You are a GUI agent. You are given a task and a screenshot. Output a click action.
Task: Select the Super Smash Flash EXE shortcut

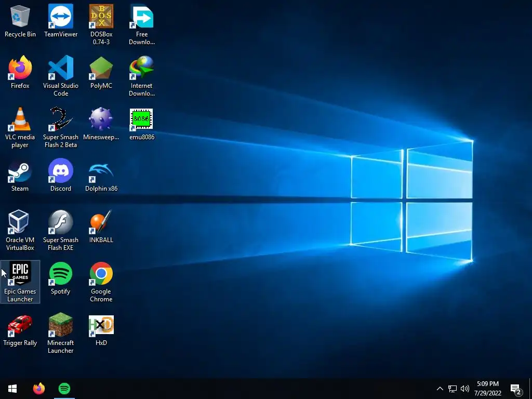tap(61, 231)
